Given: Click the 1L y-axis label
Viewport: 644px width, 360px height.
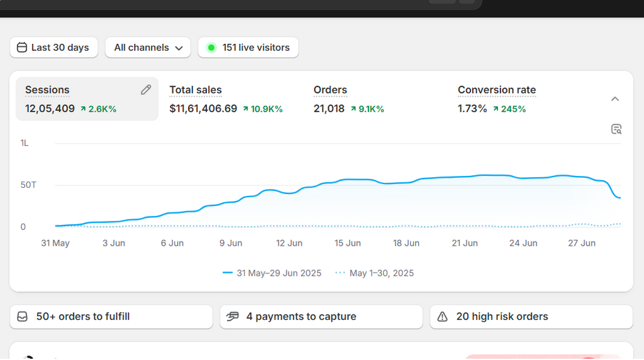Looking at the screenshot, I should click(25, 143).
